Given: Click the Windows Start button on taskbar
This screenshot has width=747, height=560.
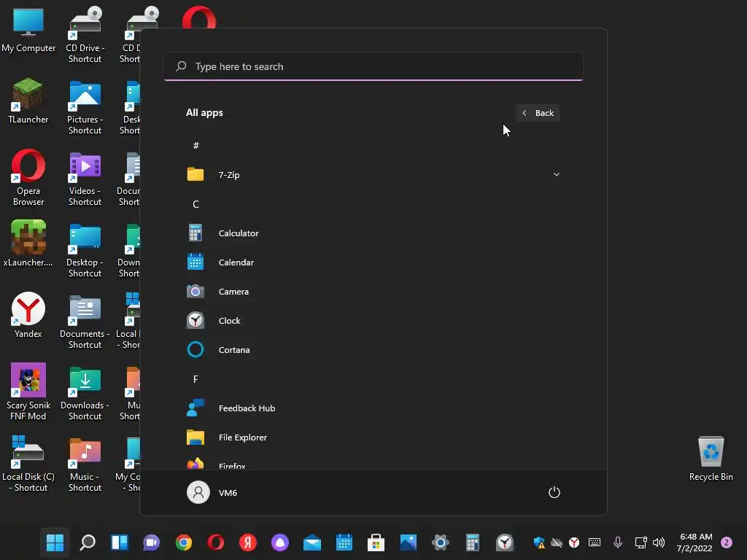Looking at the screenshot, I should pos(55,542).
